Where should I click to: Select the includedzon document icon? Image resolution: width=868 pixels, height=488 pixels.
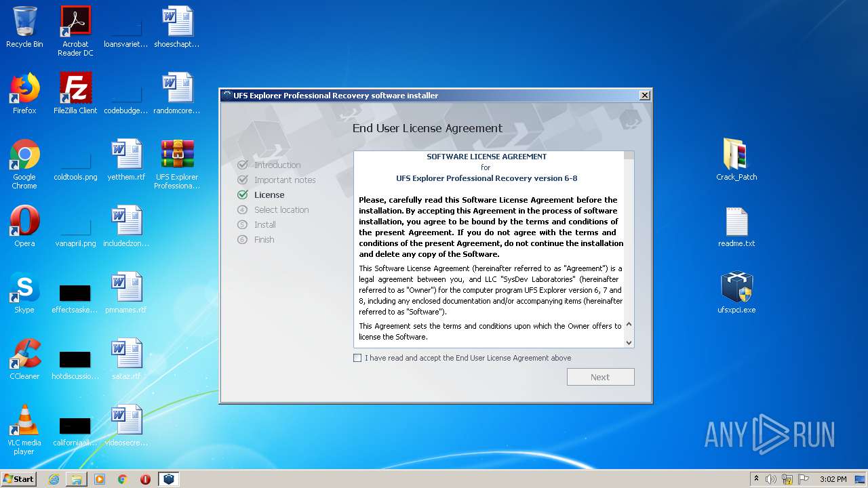tap(126, 226)
